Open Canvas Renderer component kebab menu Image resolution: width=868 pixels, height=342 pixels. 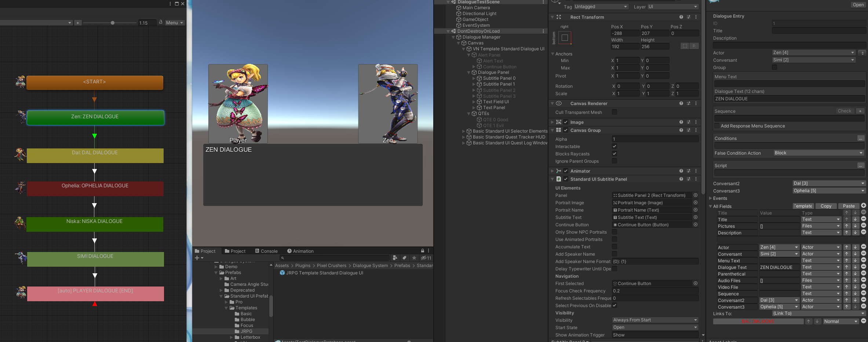(696, 103)
